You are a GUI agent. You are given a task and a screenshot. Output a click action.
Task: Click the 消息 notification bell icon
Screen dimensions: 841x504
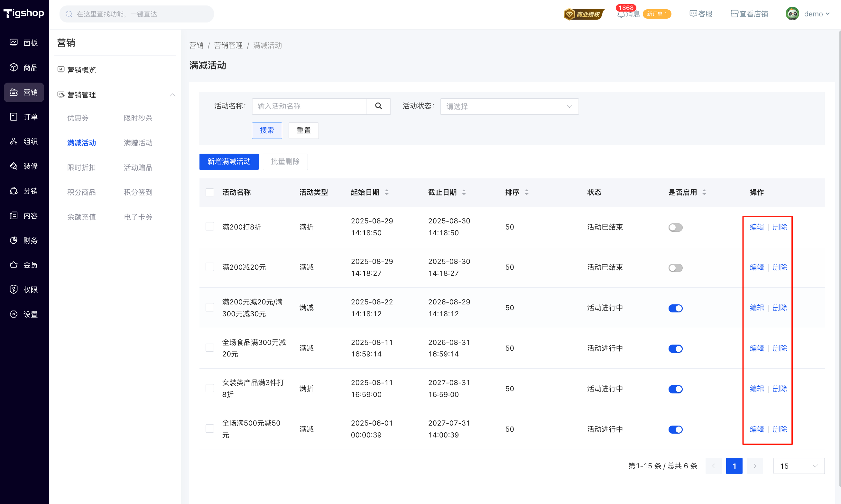pyautogui.click(x=621, y=14)
